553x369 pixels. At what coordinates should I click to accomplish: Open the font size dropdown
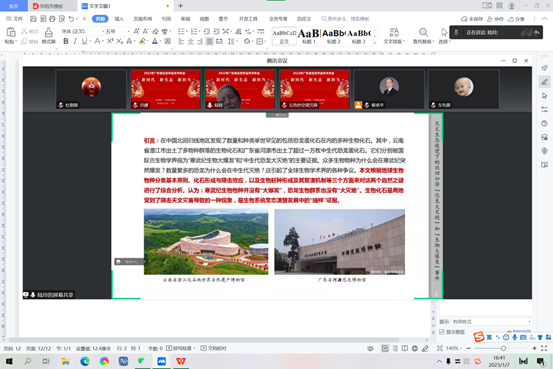coord(117,31)
